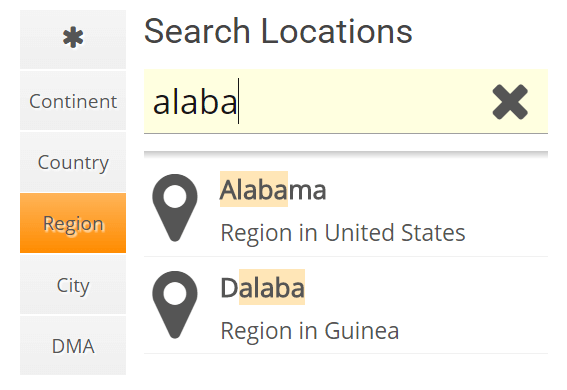Screen dimensions: 567x390
Task: Click the highlighted 'alaba' text in Dalaba
Action: point(272,287)
